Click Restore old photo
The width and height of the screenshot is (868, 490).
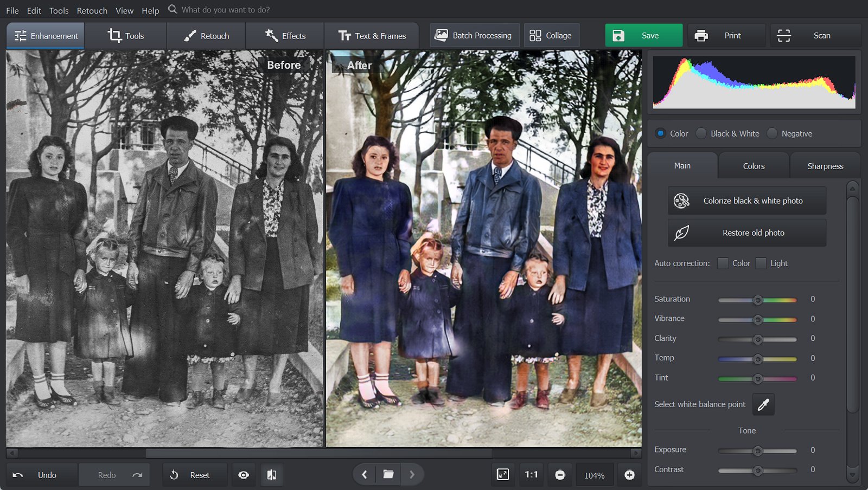pyautogui.click(x=747, y=233)
